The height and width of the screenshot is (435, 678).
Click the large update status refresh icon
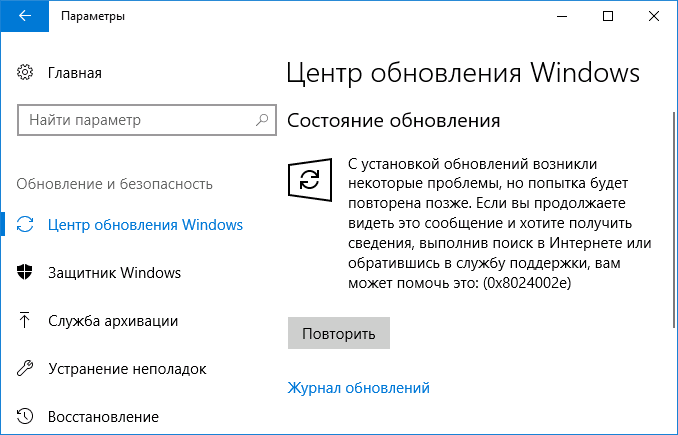(310, 180)
